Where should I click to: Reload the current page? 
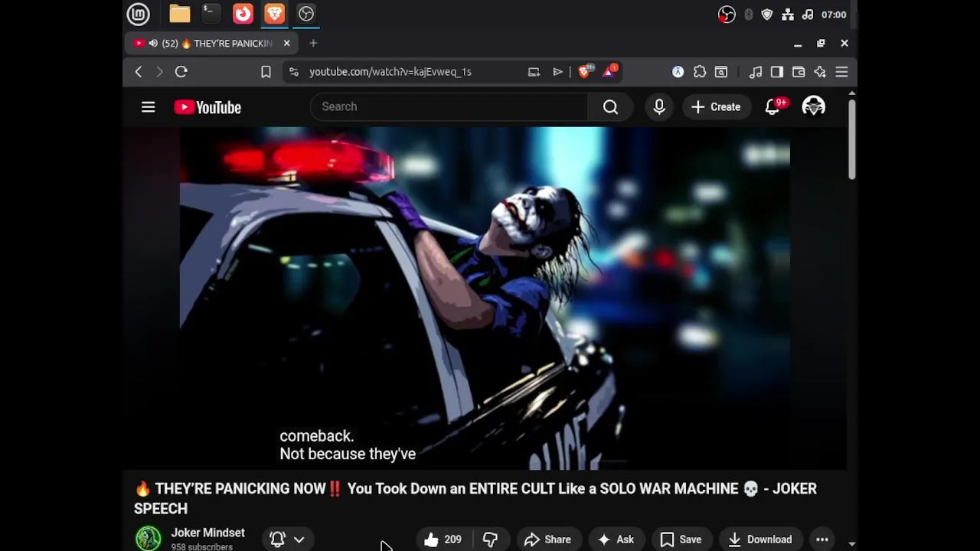coord(181,72)
